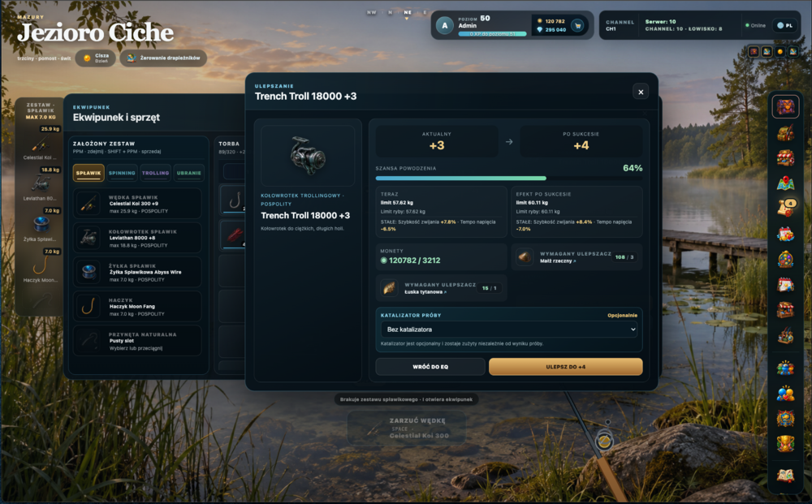The width and height of the screenshot is (812, 504).
Task: Open the highlighted treasure chest sidebar icon
Action: click(785, 107)
